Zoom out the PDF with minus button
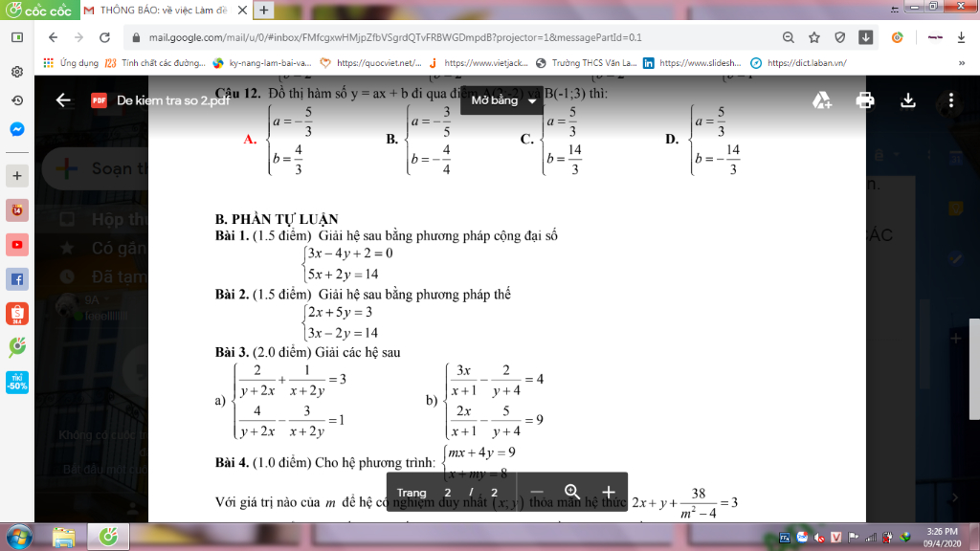This screenshot has width=980, height=551. point(536,493)
